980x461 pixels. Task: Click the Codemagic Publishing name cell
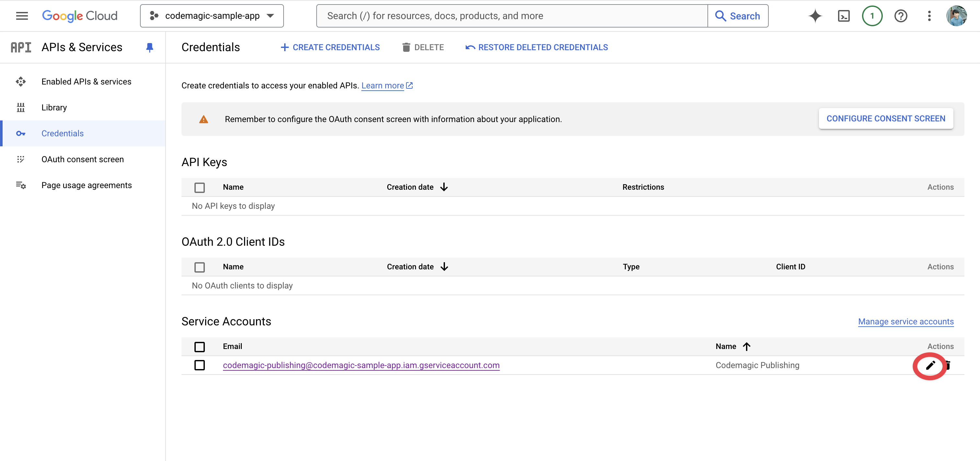click(757, 365)
